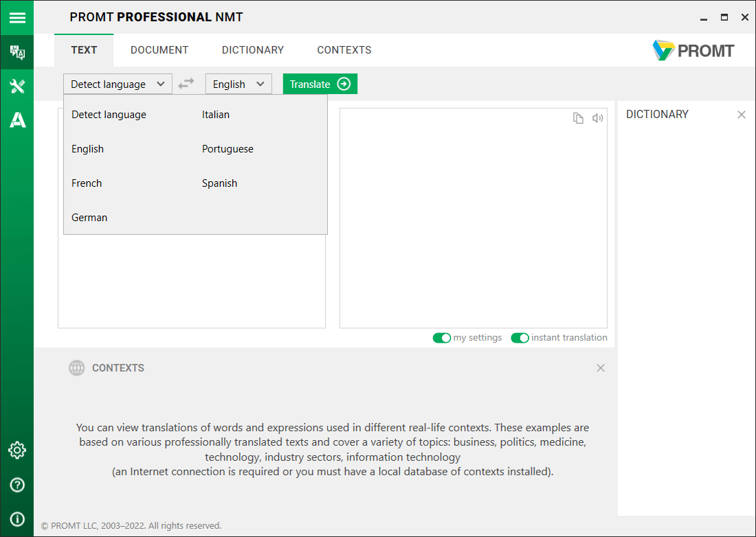Click the globe icon beside CONTEXTS
Viewport: 756px width, 537px height.
tap(77, 368)
